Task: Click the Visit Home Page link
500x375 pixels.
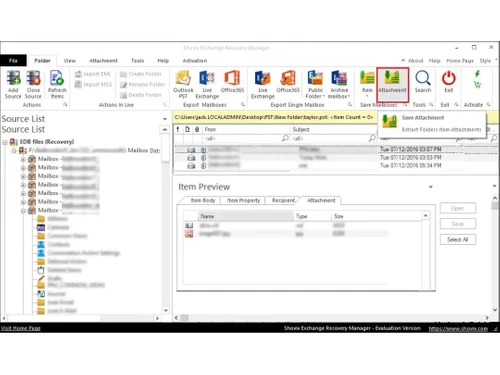Action: [21, 328]
